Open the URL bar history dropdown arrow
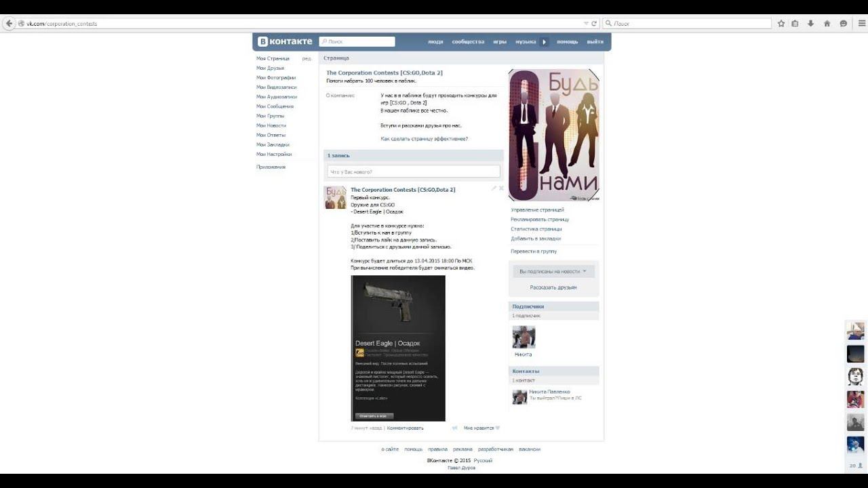This screenshot has height=488, width=868. point(586,23)
